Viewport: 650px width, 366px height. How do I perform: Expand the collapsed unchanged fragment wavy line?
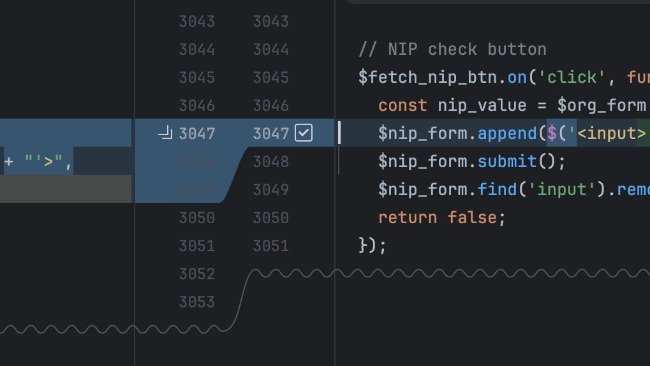(448, 274)
